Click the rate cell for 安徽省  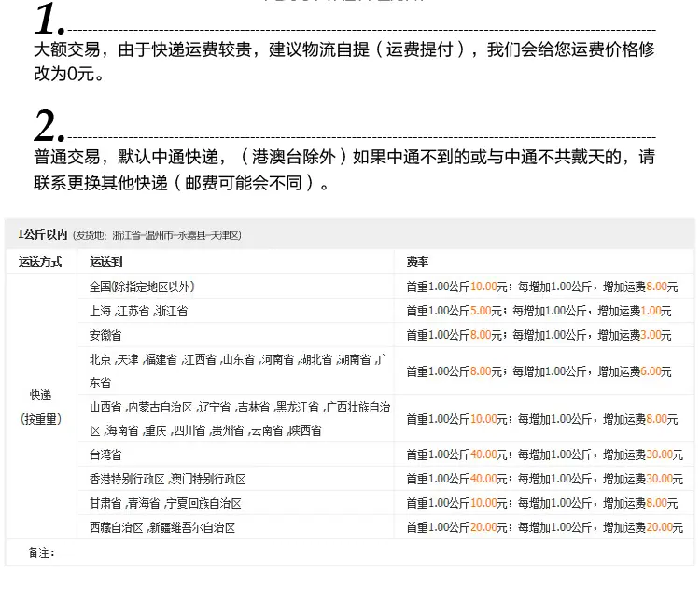coord(544,335)
